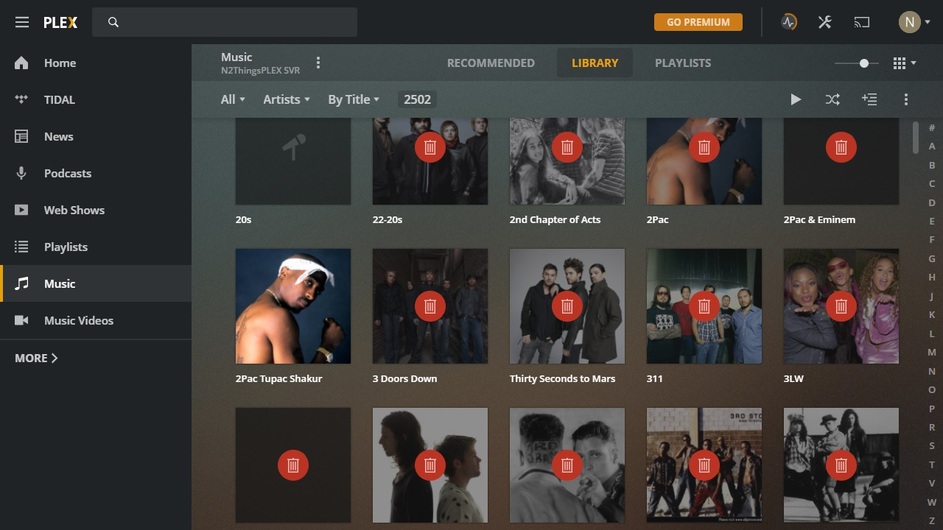The height and width of the screenshot is (530, 943).
Task: Open the grid view mode dropdown
Action: [904, 63]
